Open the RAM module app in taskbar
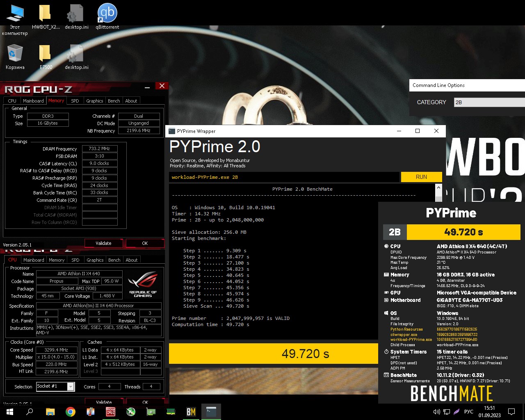 [171, 412]
